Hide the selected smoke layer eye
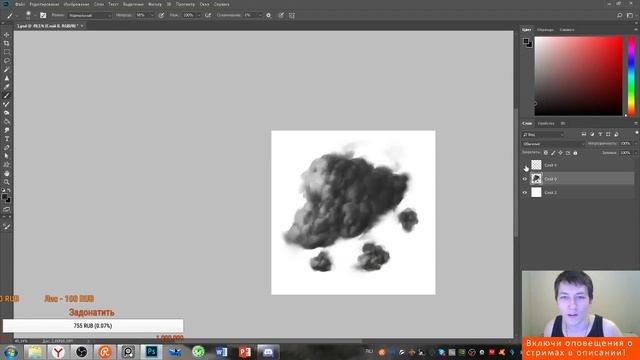The image size is (640, 360). (x=525, y=179)
